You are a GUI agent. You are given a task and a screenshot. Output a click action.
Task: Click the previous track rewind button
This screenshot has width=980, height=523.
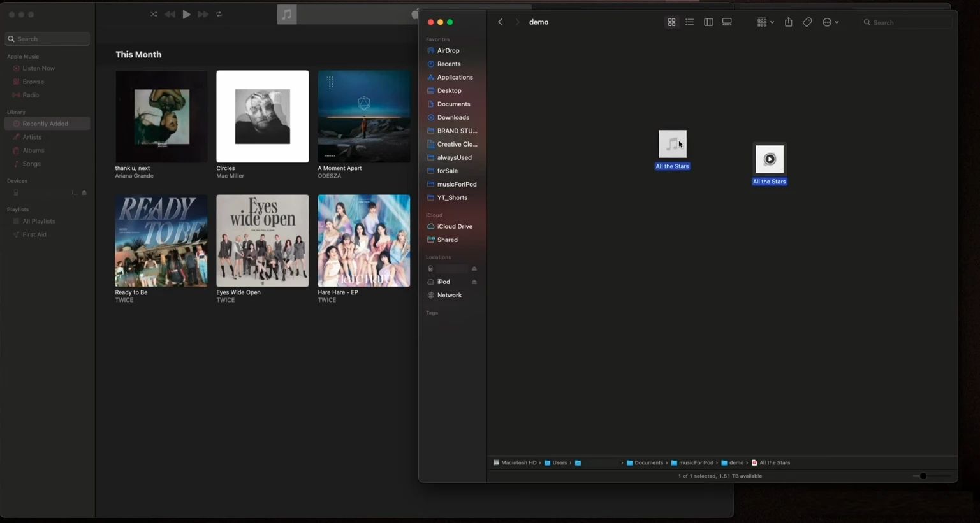[170, 14]
